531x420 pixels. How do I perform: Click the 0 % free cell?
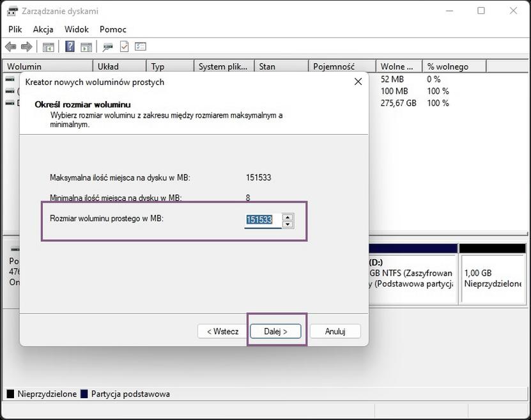434,79
